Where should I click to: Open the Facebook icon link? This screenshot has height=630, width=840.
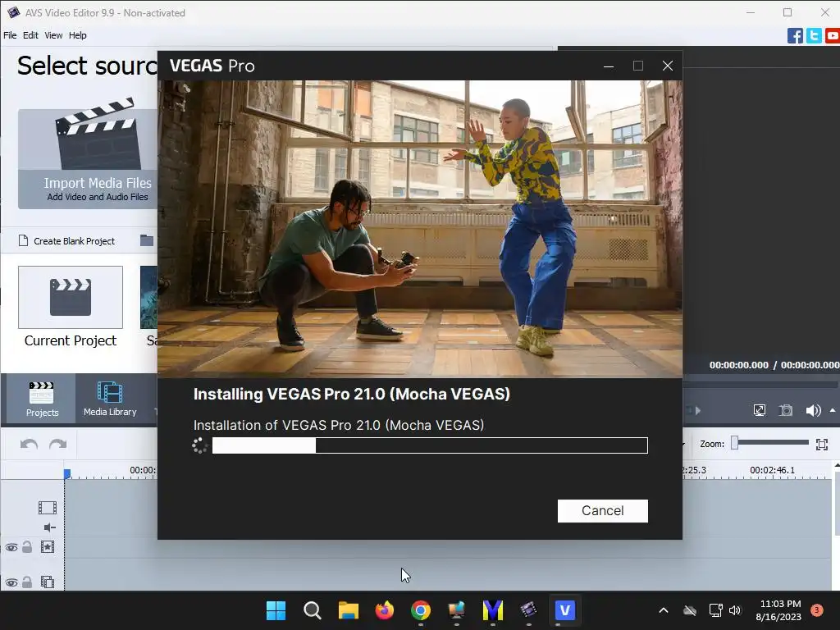pos(795,36)
